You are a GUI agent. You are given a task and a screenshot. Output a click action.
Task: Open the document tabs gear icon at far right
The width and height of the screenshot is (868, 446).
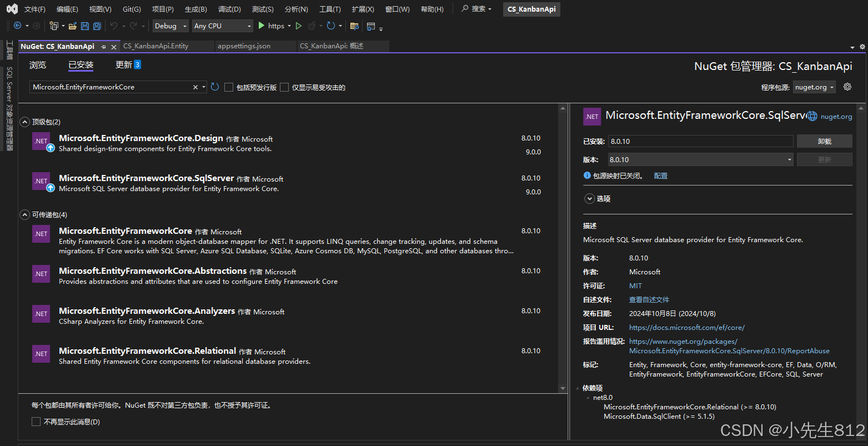coord(862,47)
